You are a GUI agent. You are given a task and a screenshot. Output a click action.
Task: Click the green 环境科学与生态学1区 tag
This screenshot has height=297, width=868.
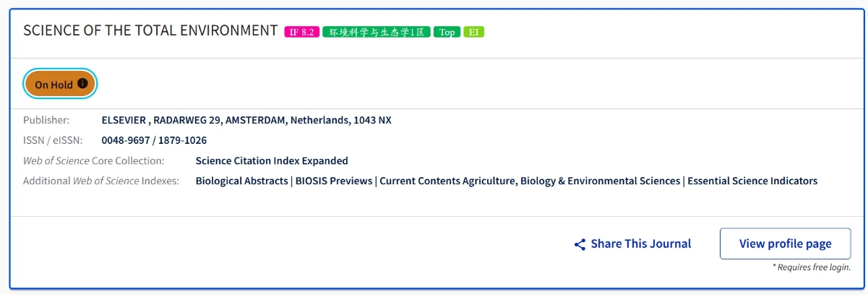(x=377, y=32)
